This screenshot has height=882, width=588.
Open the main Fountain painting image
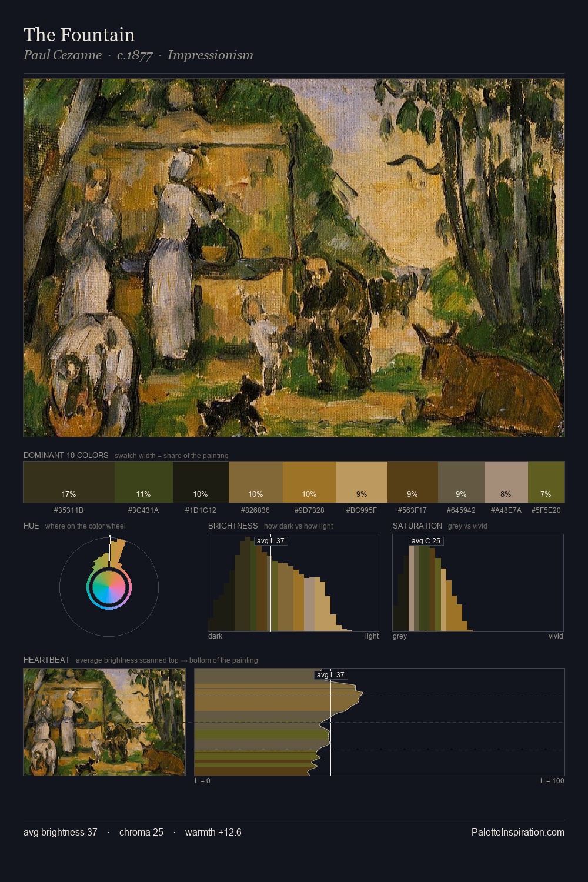coord(294,258)
